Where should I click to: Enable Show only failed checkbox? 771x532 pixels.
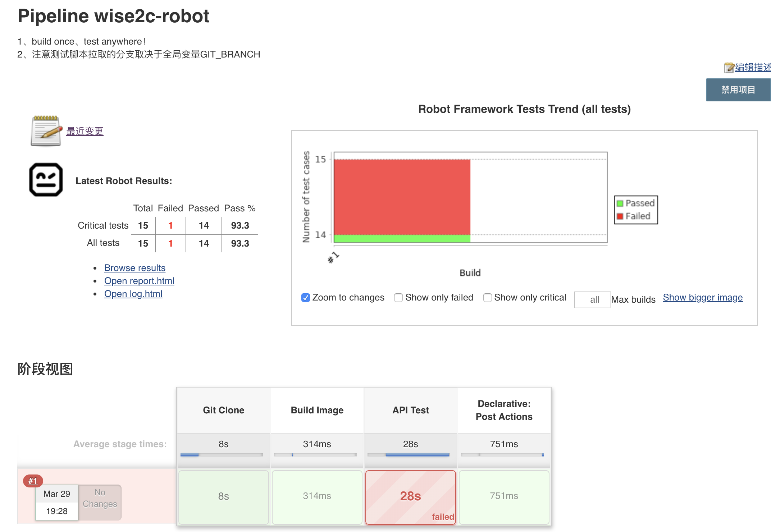[398, 298]
